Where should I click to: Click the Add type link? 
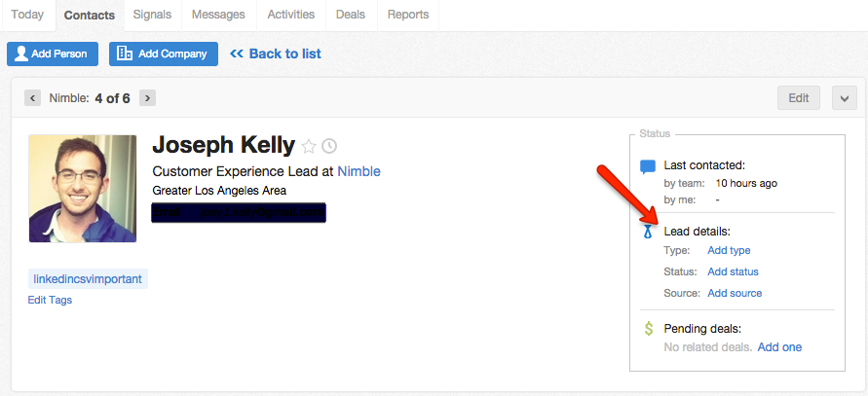[729, 251]
